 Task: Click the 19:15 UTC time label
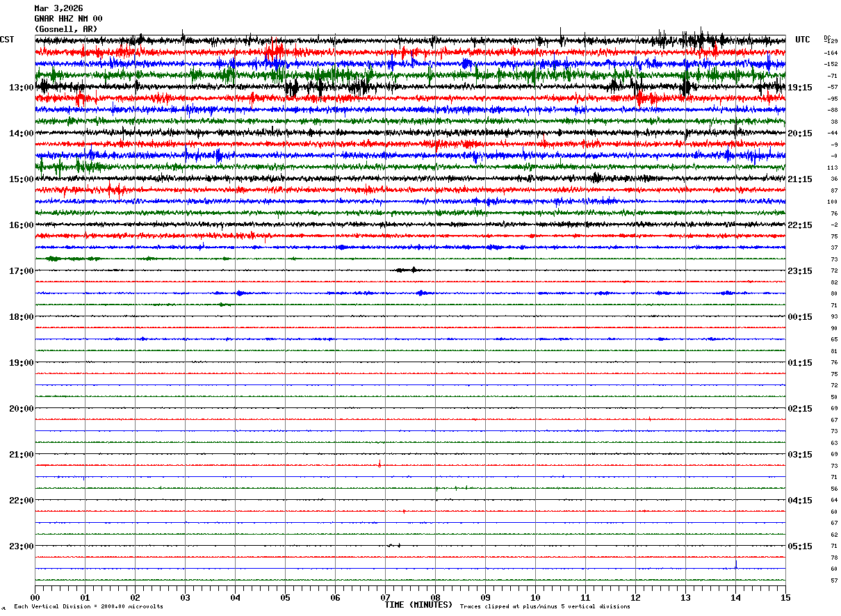coord(800,88)
